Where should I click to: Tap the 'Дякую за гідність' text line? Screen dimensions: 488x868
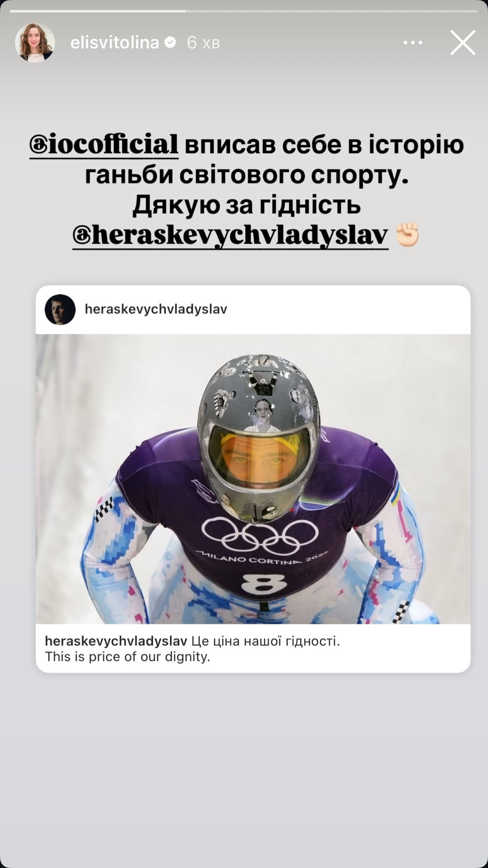(x=247, y=205)
